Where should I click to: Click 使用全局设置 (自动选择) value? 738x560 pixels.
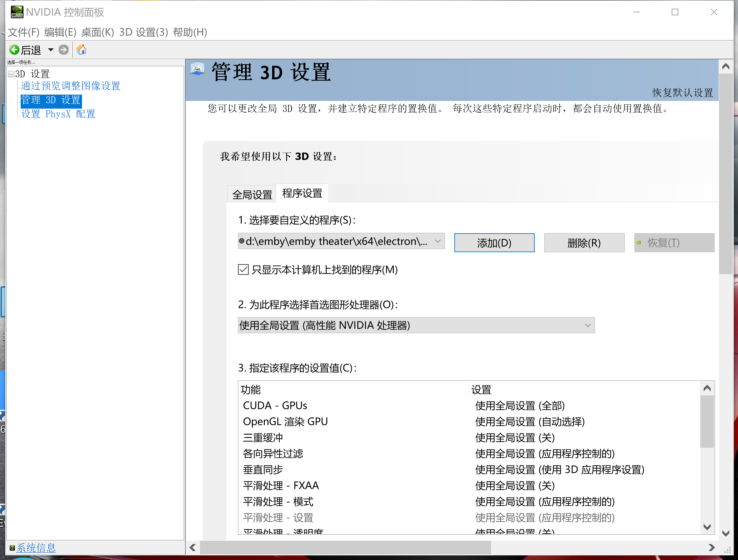click(530, 422)
